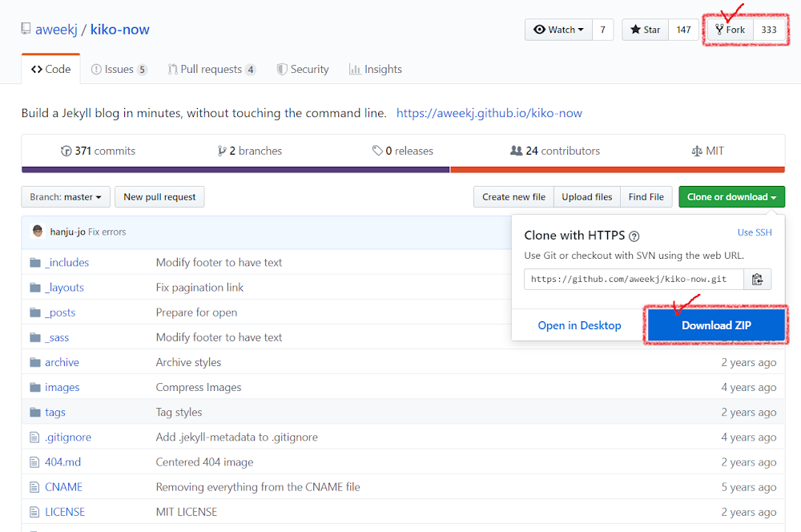Toggle the Clone or download dropdown

click(x=731, y=197)
